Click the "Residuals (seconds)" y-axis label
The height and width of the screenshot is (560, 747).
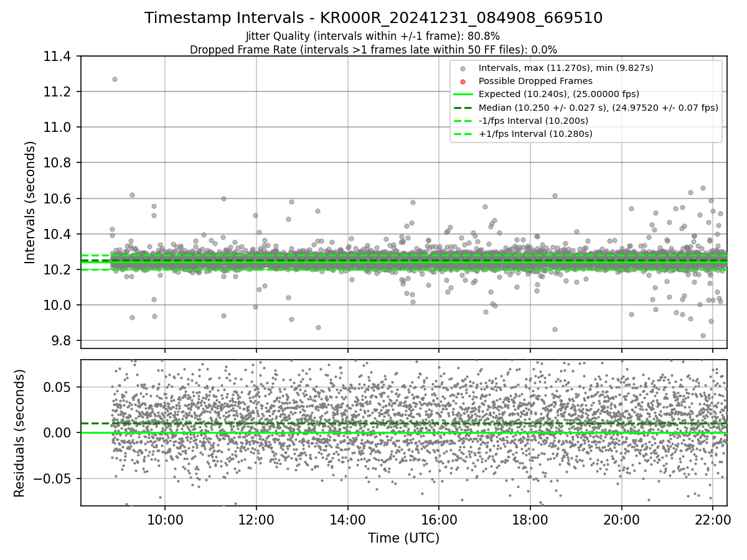tap(19, 433)
